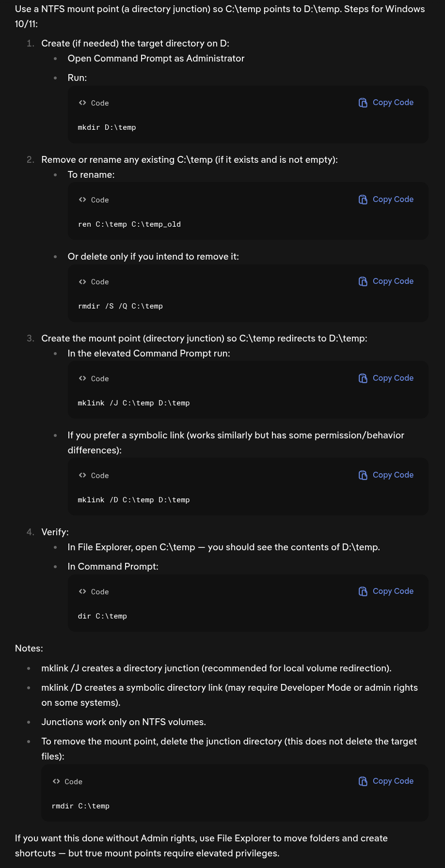Screen dimensions: 445x868
Task: Click the code brackets icon above rmdir /S /Q
Action: (x=82, y=281)
